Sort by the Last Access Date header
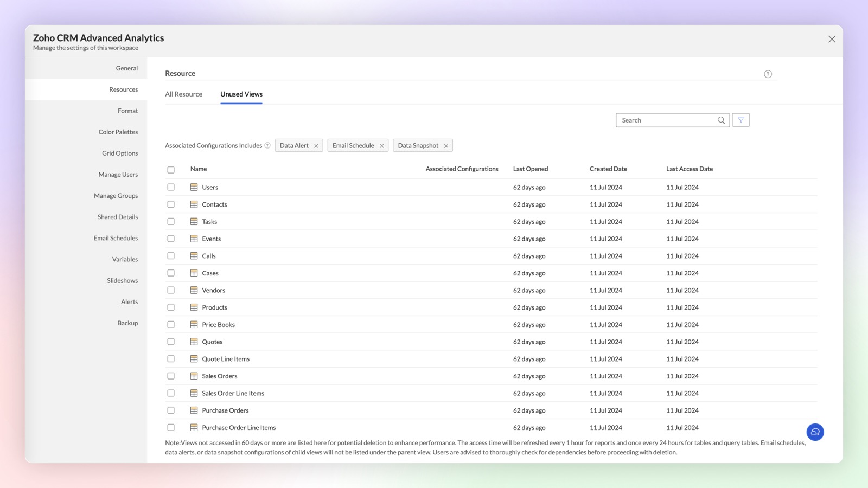The height and width of the screenshot is (488, 868). [690, 169]
